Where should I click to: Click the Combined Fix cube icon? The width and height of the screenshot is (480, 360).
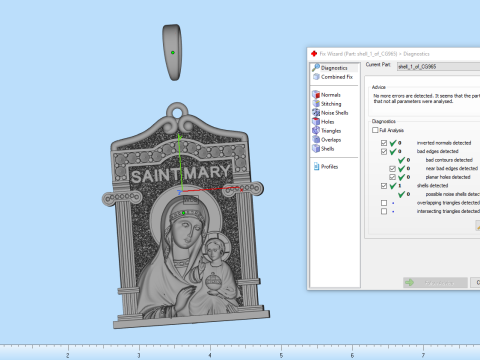(316, 77)
